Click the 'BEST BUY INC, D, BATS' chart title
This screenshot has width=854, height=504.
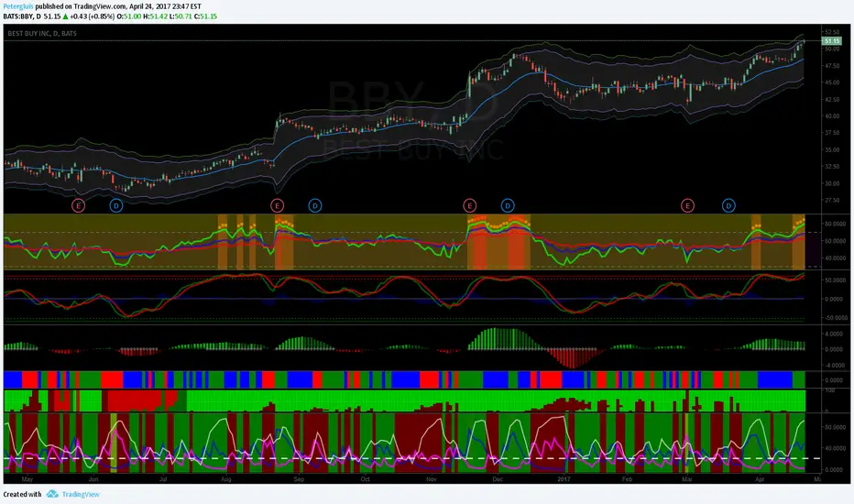42,33
